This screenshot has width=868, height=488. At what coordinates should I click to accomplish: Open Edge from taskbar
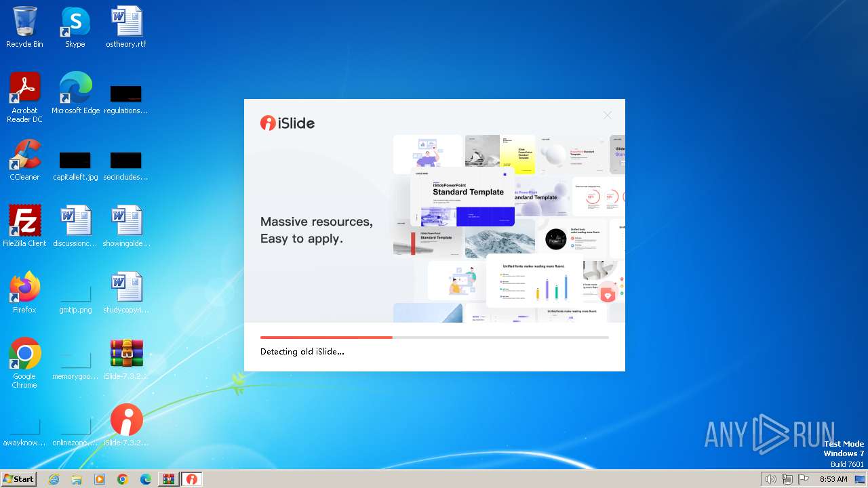(x=146, y=479)
